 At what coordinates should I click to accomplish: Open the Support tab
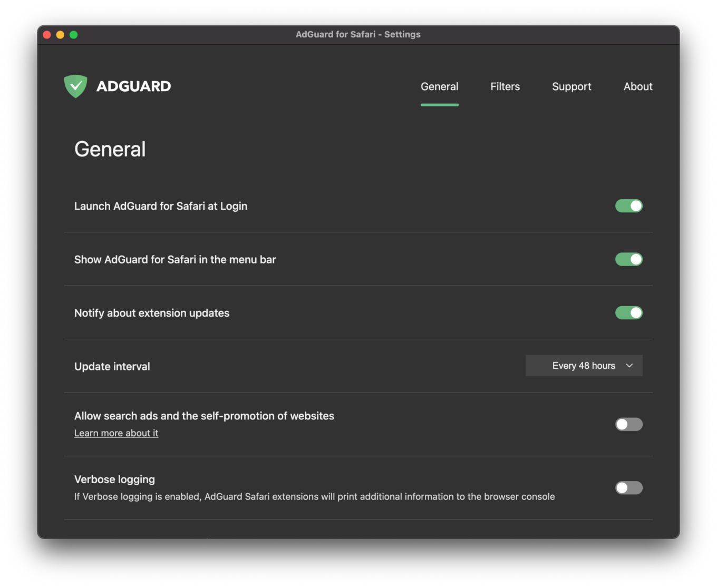pos(571,87)
